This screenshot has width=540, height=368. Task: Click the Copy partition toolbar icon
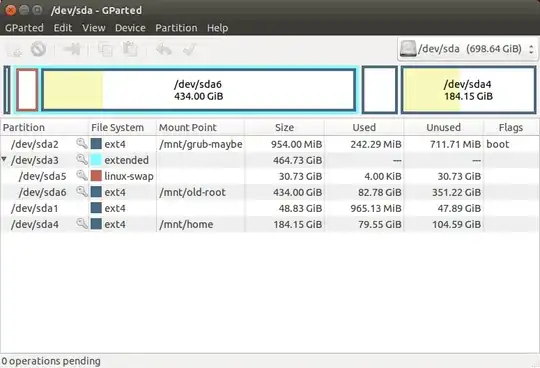(x=105, y=50)
